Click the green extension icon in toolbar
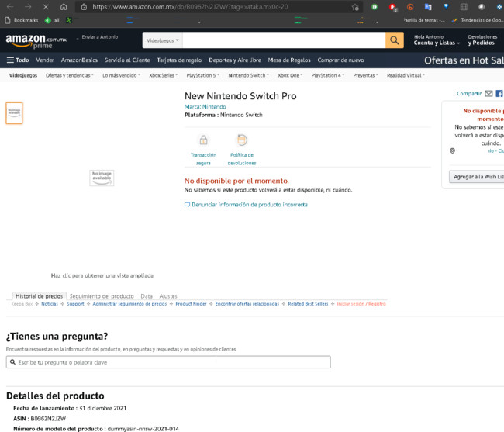Viewport: 504px width, 432px height. (x=375, y=7)
